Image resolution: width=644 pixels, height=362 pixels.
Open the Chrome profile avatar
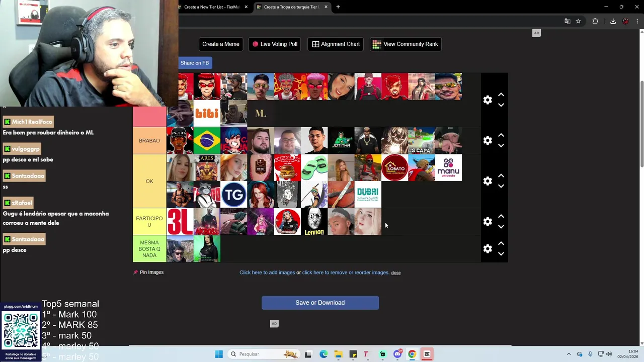pos(625,21)
